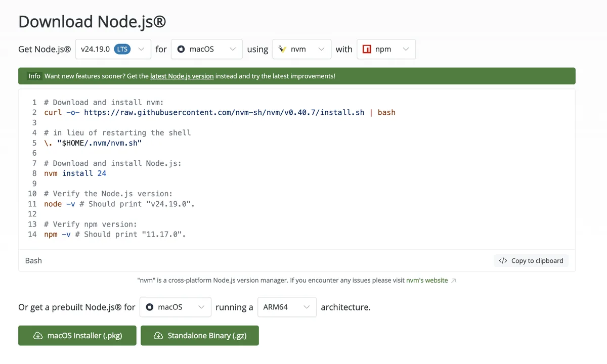Click the code icon on Copy to clipboard
Screen dimensions: 607x364
(503, 261)
